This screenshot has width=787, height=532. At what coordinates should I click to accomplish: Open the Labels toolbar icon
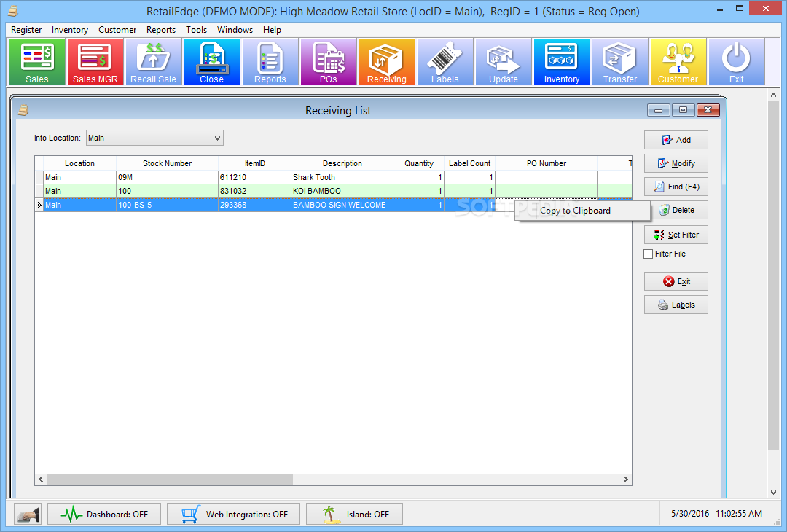pos(445,62)
